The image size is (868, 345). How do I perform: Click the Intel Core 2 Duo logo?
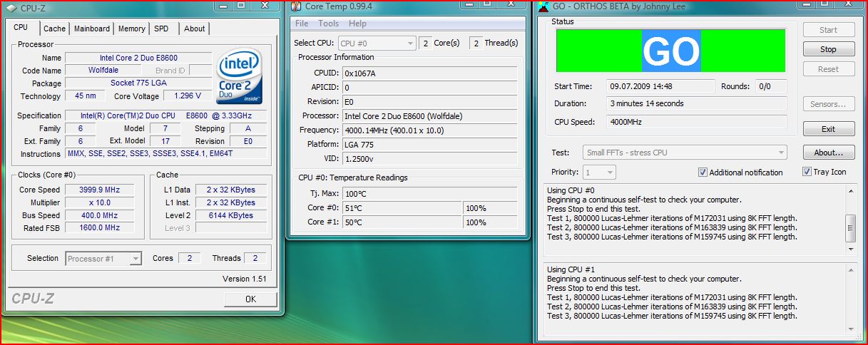[x=240, y=76]
